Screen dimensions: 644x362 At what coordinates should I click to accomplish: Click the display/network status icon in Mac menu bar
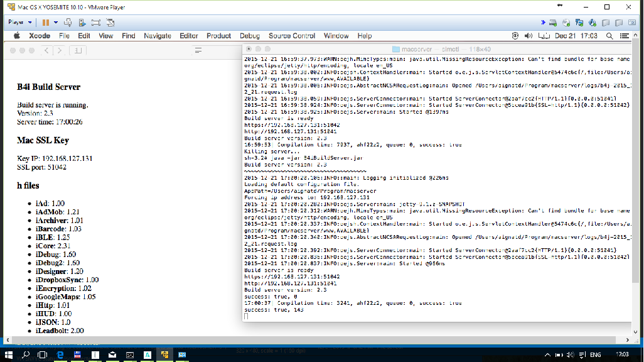(x=544, y=36)
